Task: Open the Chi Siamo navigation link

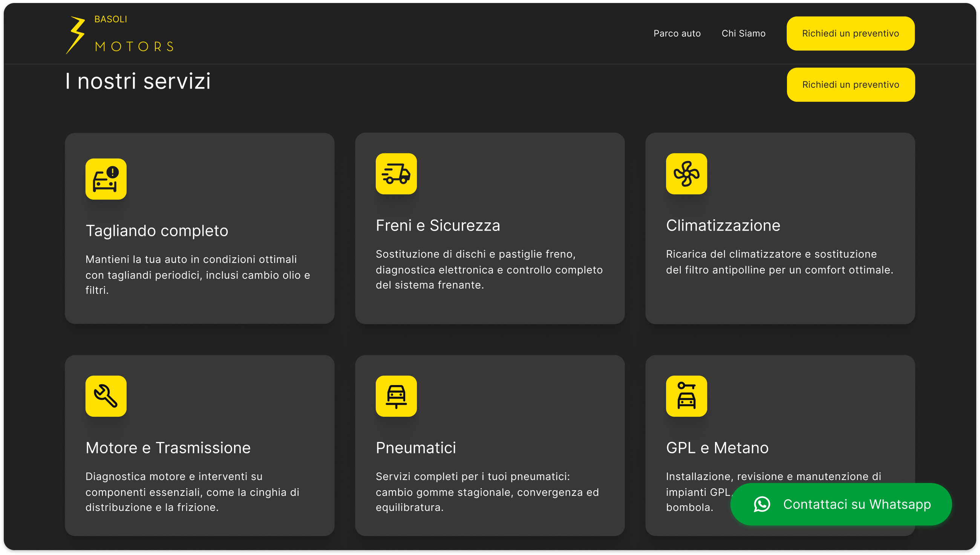Action: [x=743, y=34]
